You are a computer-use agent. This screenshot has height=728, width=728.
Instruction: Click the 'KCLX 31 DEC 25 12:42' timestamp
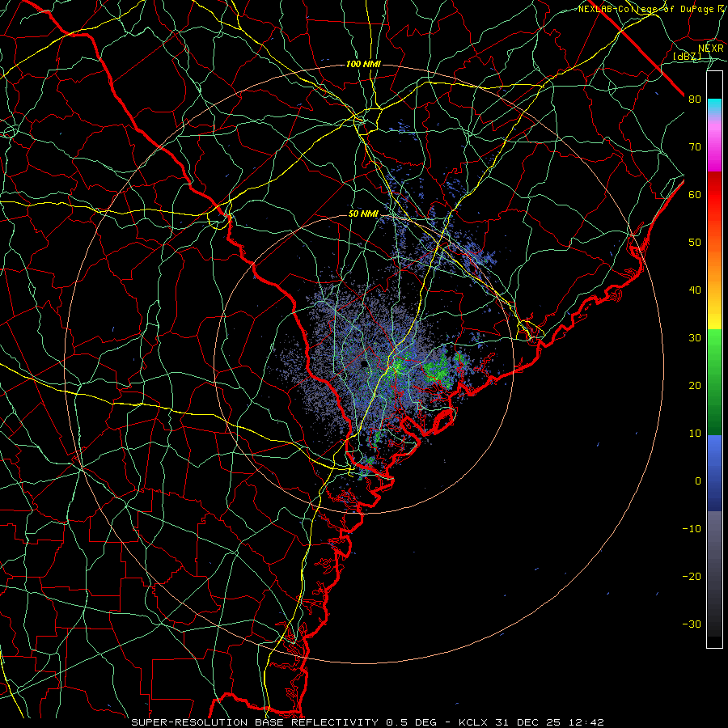point(531,722)
